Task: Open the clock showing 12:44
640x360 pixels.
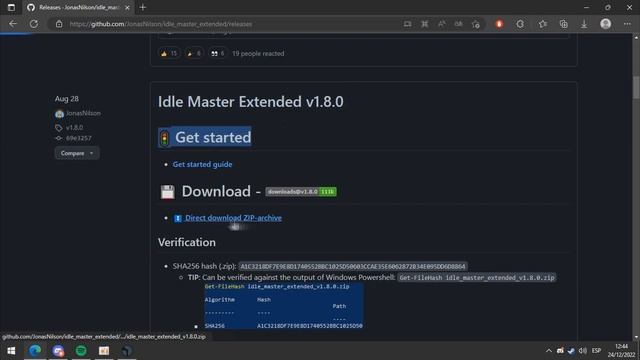Action: pos(622,351)
